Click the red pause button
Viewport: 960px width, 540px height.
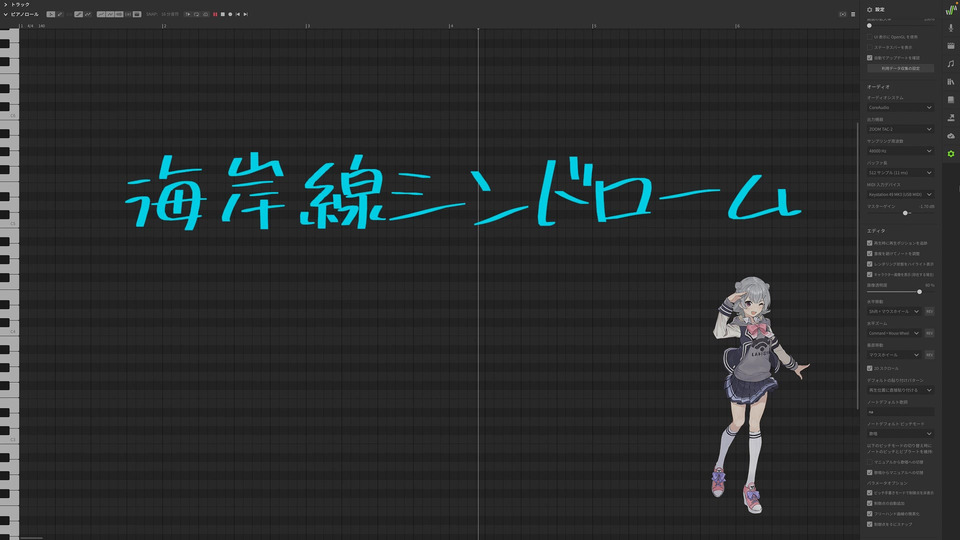215,14
